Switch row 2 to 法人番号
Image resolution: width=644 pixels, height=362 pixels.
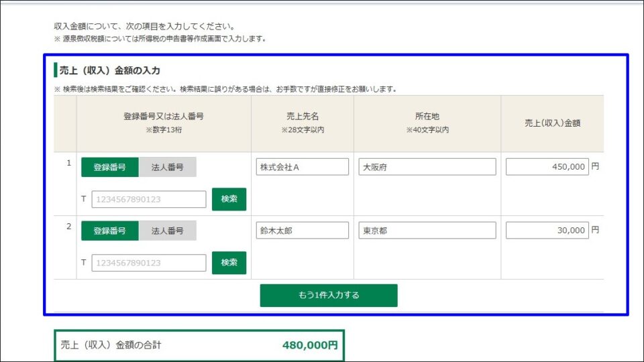coord(168,231)
